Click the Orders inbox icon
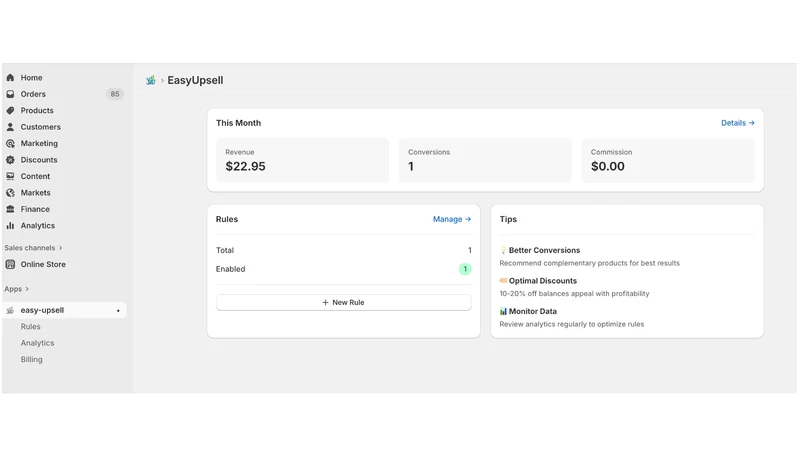The height and width of the screenshot is (450, 800). (x=10, y=94)
